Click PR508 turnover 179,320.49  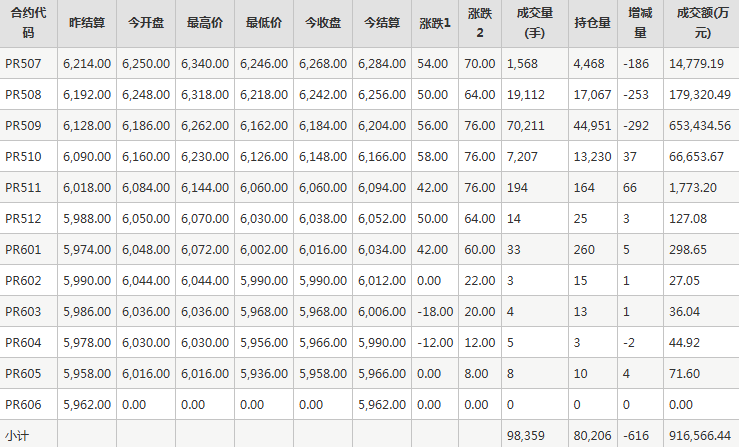coord(699,95)
